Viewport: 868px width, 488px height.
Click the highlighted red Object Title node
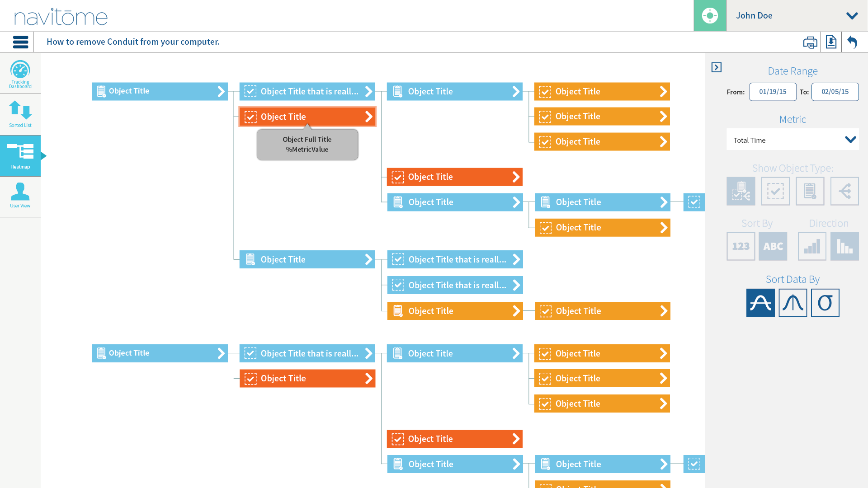307,117
